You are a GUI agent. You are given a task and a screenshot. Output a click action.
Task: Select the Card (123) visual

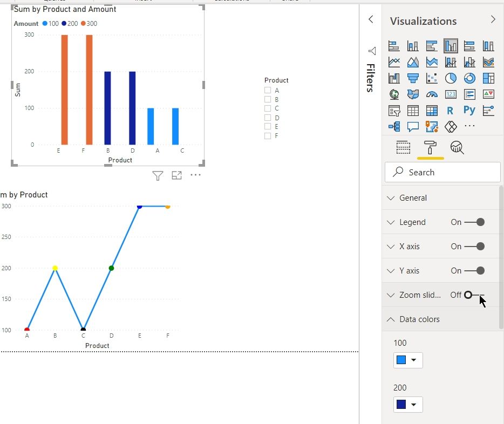point(451,94)
